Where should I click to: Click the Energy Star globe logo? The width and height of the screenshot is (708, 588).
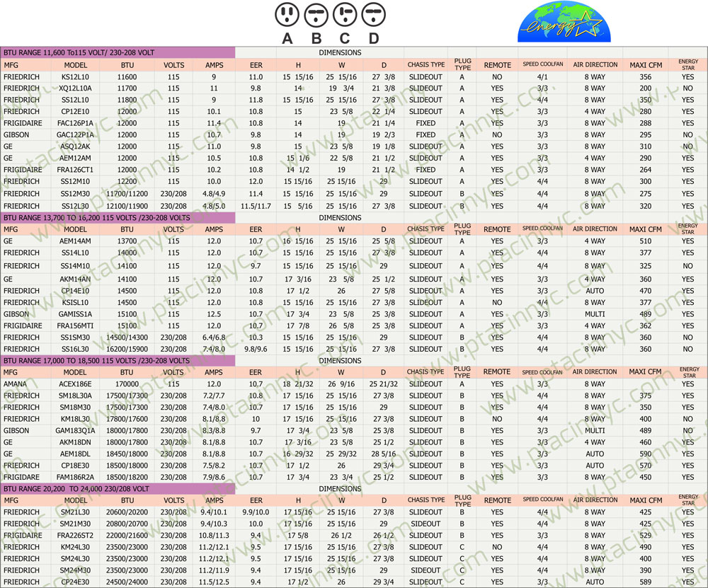(559, 23)
